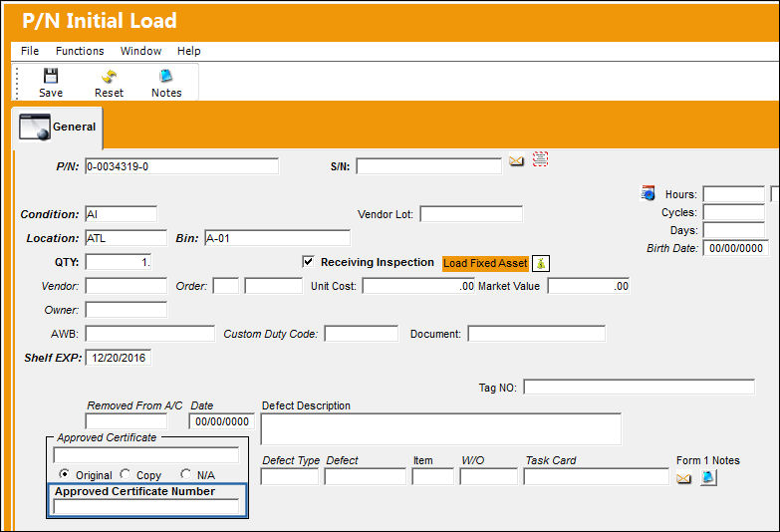This screenshot has height=532, width=780.
Task: Click the Document input field
Action: (x=536, y=334)
